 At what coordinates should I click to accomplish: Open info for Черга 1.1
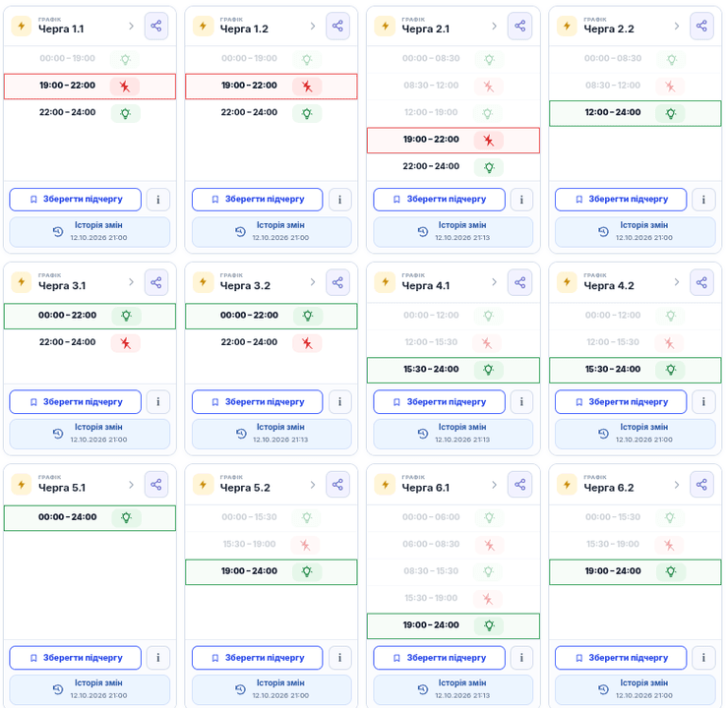pos(157,200)
